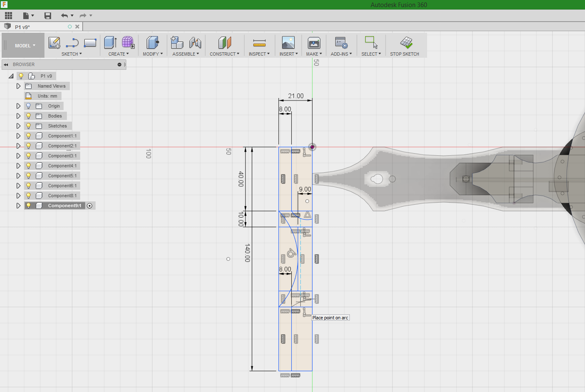Expand Component2:1 tree node
Screen dimensions: 585x392
click(x=18, y=146)
